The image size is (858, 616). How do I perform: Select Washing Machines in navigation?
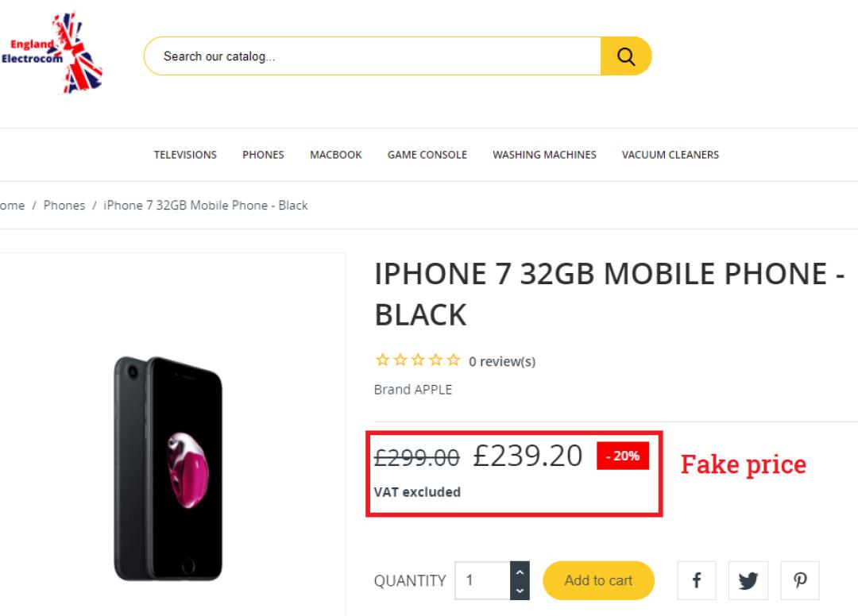(544, 155)
